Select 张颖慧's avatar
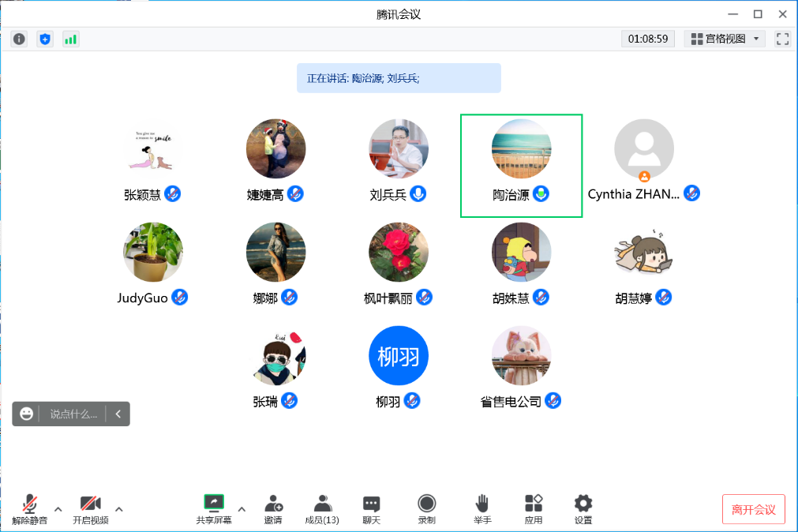The image size is (798, 532). point(153,148)
